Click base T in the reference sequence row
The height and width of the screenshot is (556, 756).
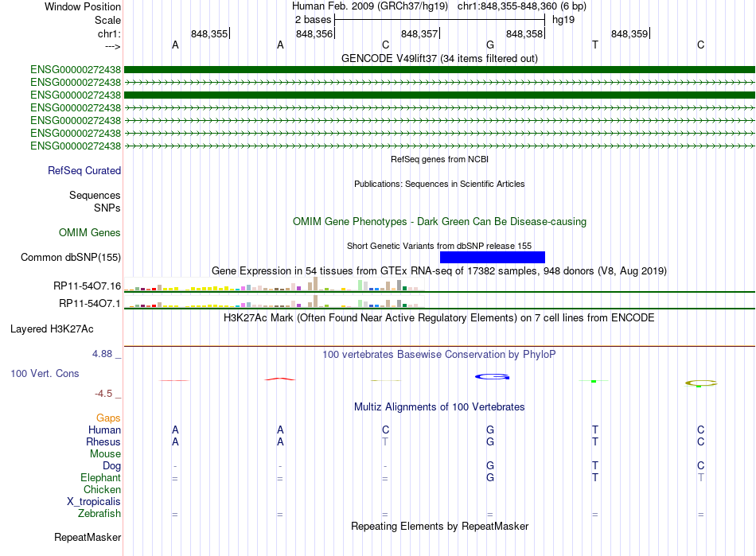pyautogui.click(x=595, y=45)
